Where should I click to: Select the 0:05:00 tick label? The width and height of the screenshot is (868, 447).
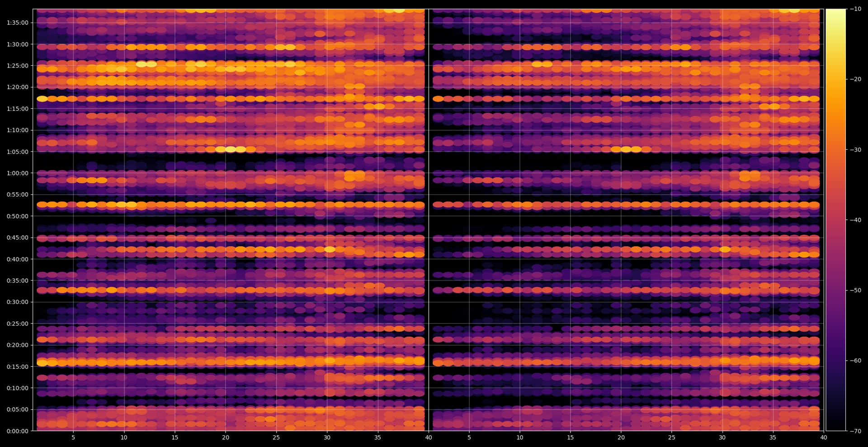[x=18, y=409]
